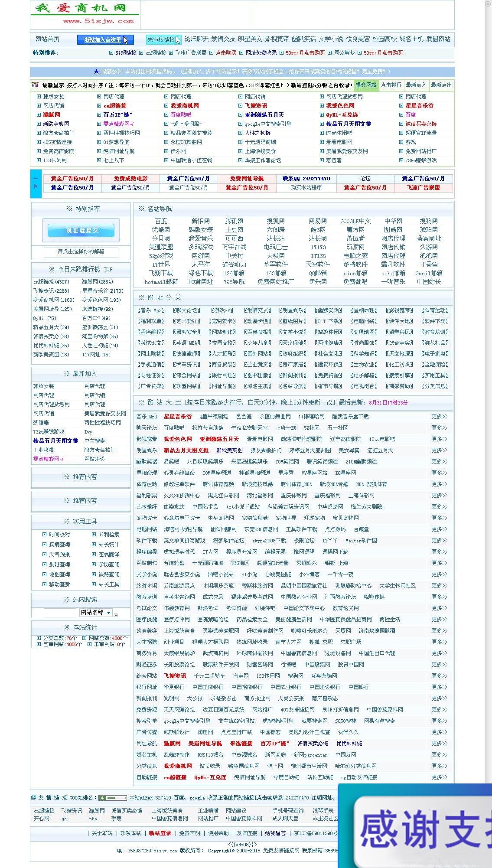
Task: Open 腾讯网 in the 名站导航 section
Action: (234, 221)
